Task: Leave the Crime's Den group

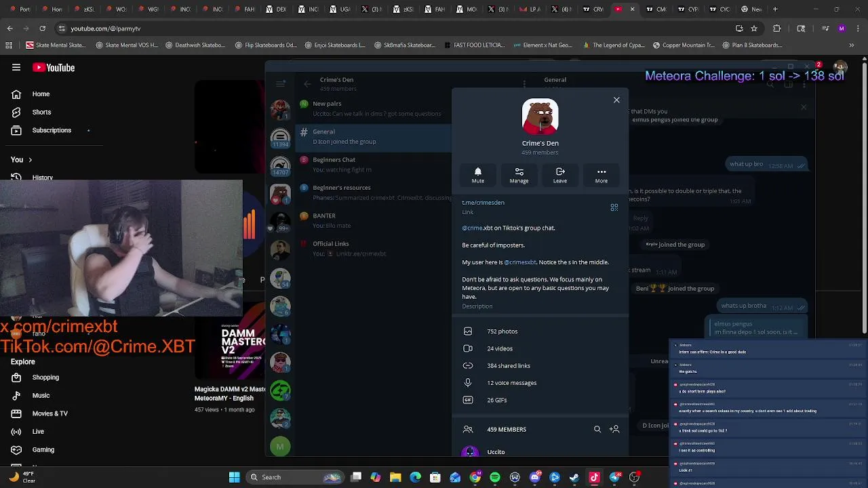Action: (x=560, y=176)
